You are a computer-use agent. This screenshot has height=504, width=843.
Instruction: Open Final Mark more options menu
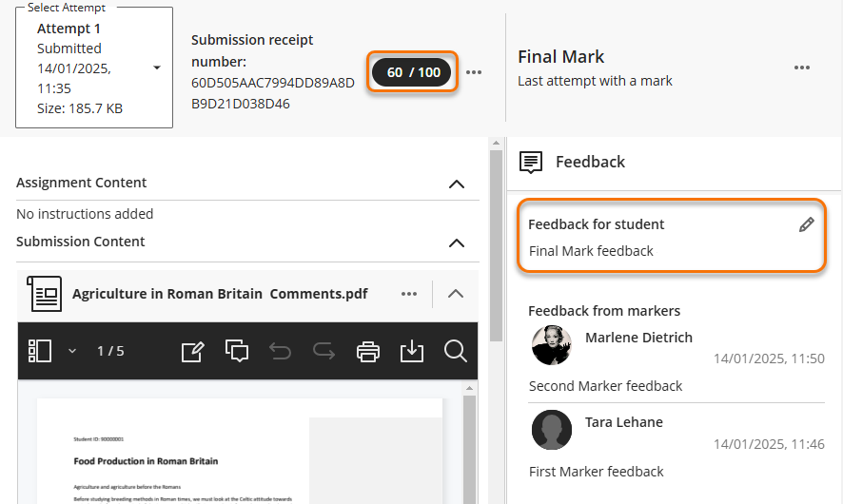point(801,68)
